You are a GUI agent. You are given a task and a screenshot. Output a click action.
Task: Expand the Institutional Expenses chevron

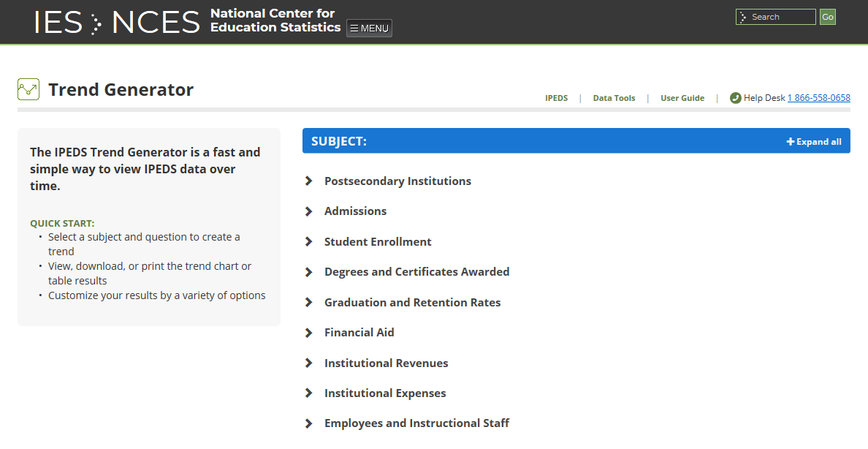(309, 393)
